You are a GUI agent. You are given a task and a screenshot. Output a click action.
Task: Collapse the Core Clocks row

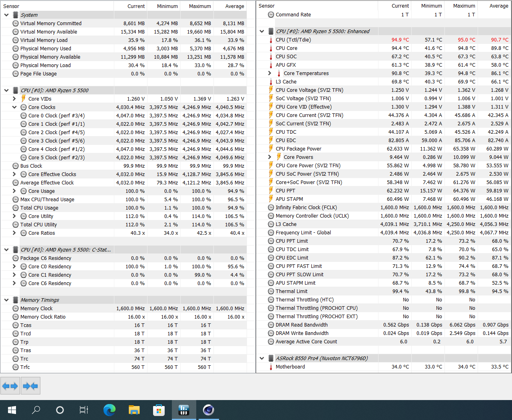click(14, 107)
